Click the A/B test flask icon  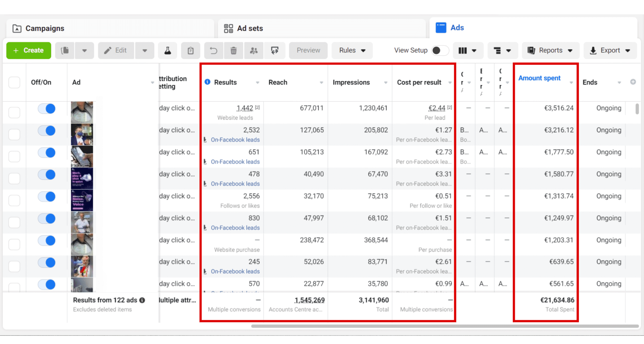click(168, 51)
